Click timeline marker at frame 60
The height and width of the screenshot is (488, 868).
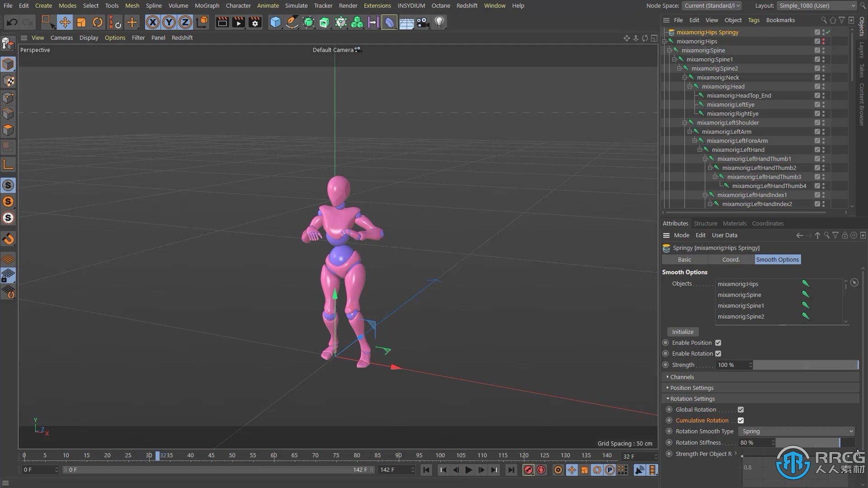pos(274,455)
